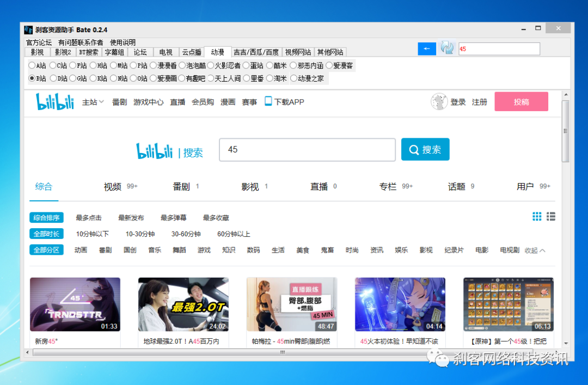Click the user avatar icon near 登录
The height and width of the screenshot is (385, 588).
tap(439, 101)
